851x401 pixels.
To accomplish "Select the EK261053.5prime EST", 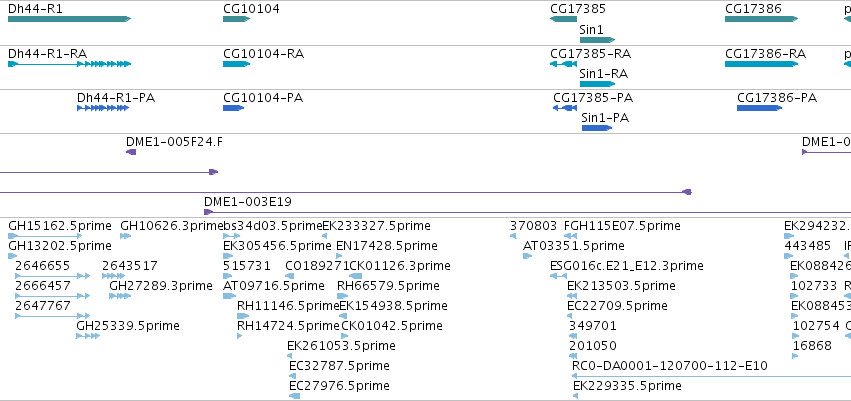I will (290, 357).
